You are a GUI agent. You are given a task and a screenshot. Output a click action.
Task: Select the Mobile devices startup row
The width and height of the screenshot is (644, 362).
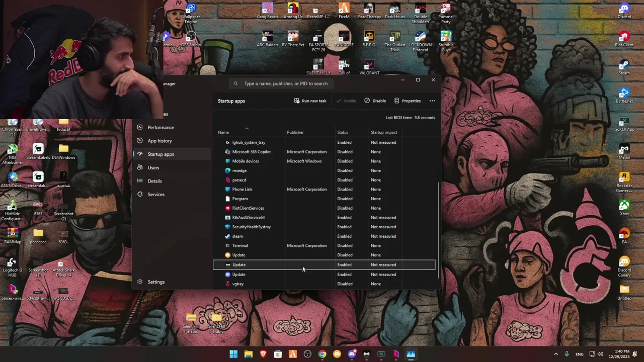click(x=324, y=161)
